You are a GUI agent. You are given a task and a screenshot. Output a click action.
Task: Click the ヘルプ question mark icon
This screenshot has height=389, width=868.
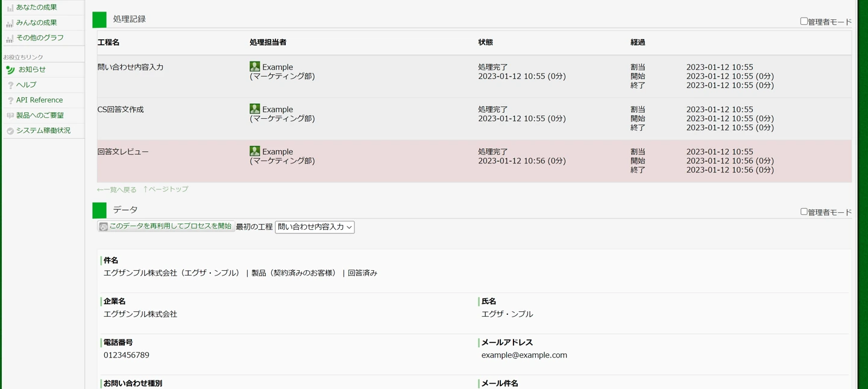click(10, 85)
